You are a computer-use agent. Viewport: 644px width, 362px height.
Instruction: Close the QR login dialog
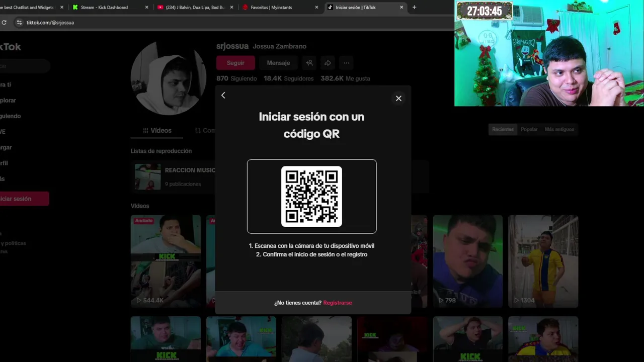pyautogui.click(x=398, y=99)
